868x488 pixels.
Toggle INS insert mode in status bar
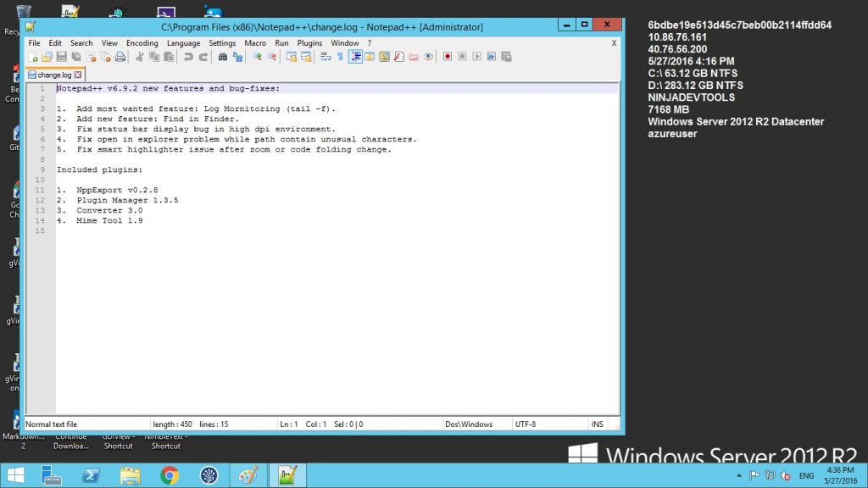click(597, 424)
